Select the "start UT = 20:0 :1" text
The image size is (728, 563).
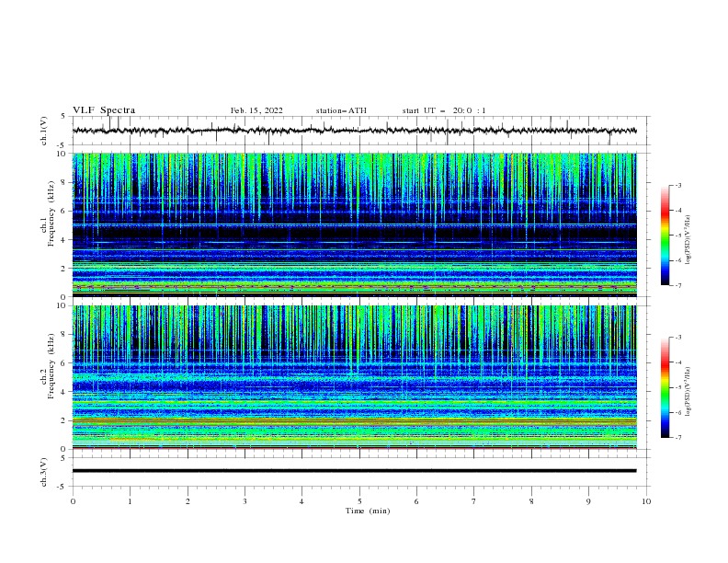point(444,110)
